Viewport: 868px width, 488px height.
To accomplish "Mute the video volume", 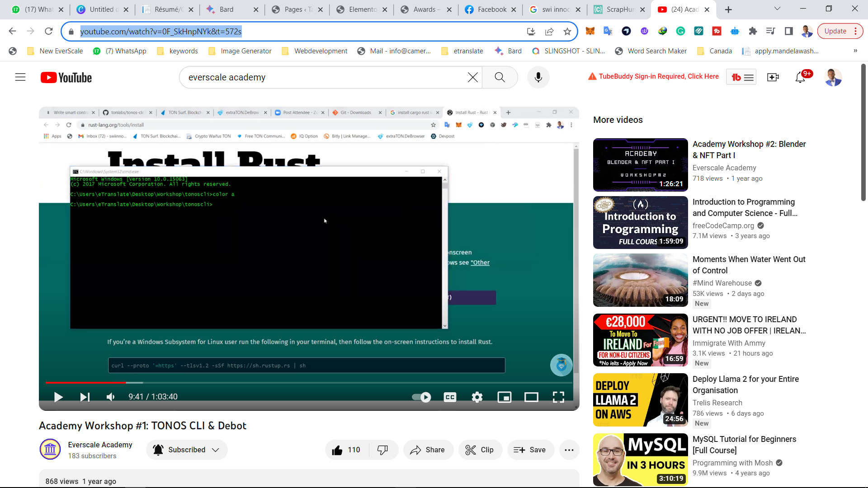I will (x=110, y=397).
